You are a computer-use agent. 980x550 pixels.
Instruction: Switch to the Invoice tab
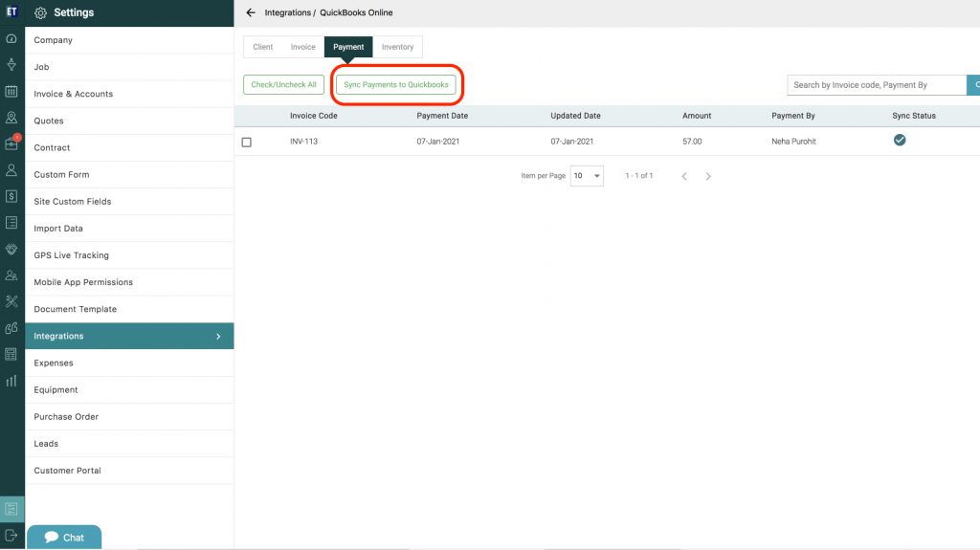point(303,47)
